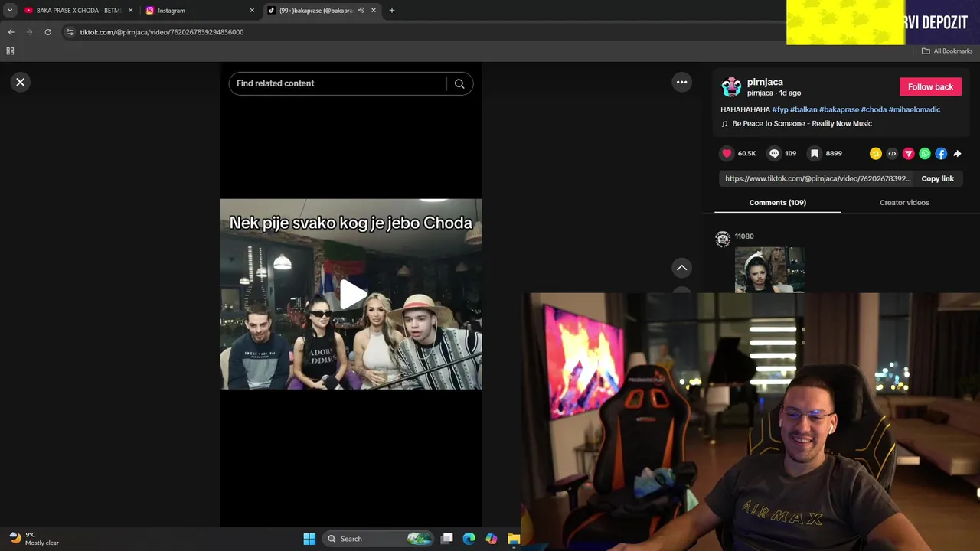The image size is (980, 551).
Task: Open the Be Peace to Someone sound
Action: [802, 123]
